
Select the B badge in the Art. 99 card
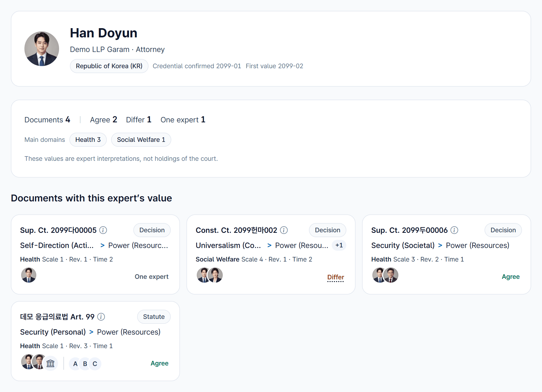point(85,364)
